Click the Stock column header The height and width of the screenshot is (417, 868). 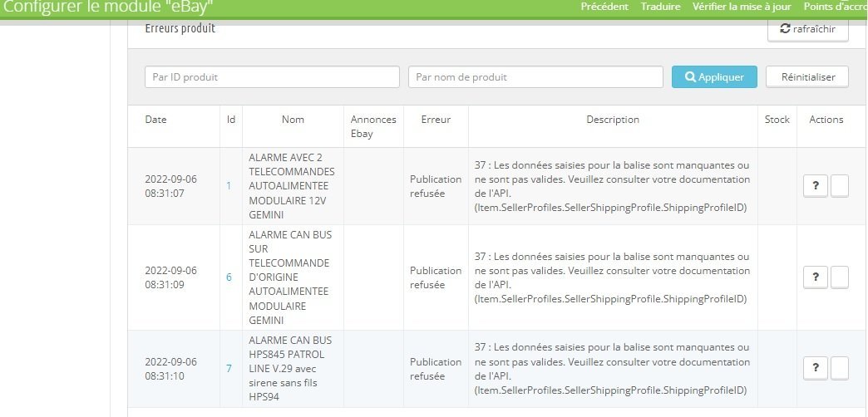777,120
